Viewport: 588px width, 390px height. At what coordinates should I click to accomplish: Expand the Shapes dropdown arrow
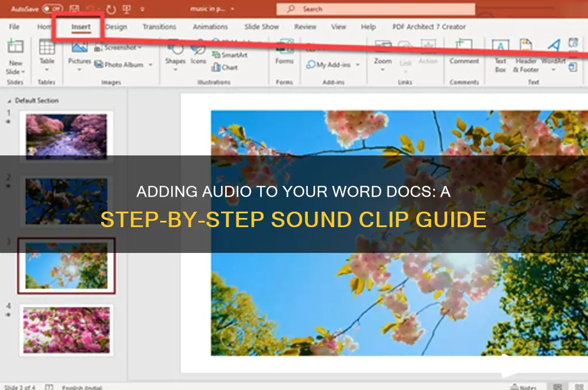[x=175, y=69]
